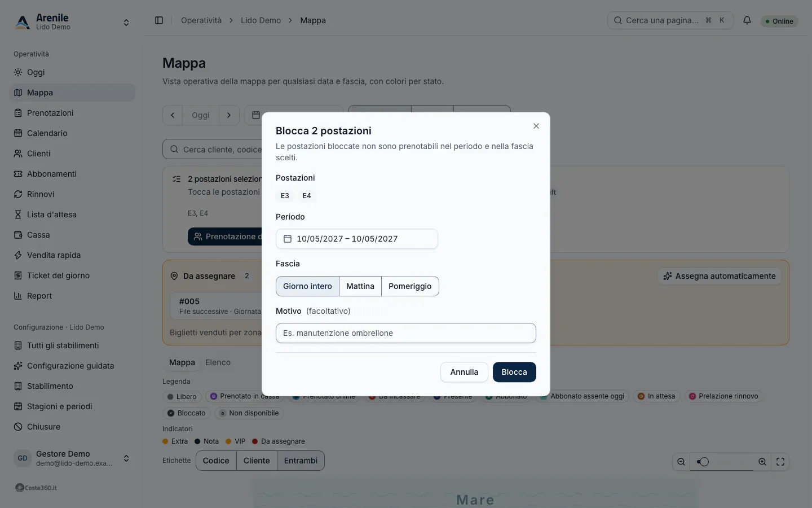Go to next day arrow

click(x=229, y=115)
